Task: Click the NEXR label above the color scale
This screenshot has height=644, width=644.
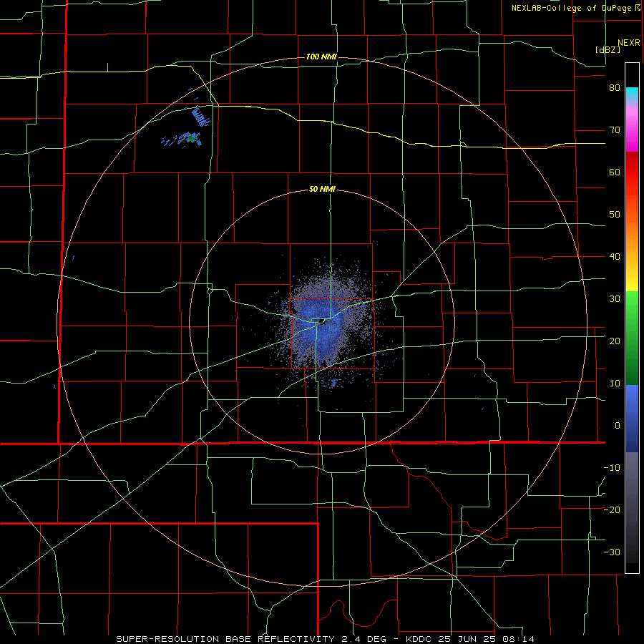Action: coord(629,43)
